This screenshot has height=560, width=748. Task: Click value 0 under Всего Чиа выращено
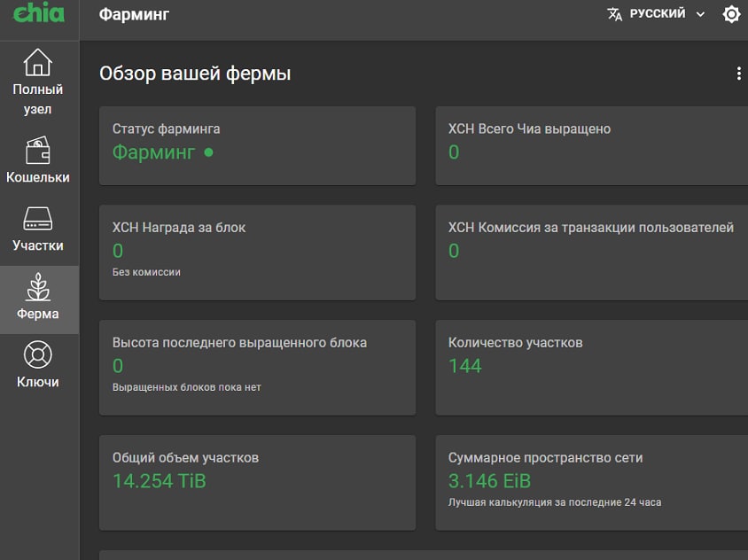(454, 152)
